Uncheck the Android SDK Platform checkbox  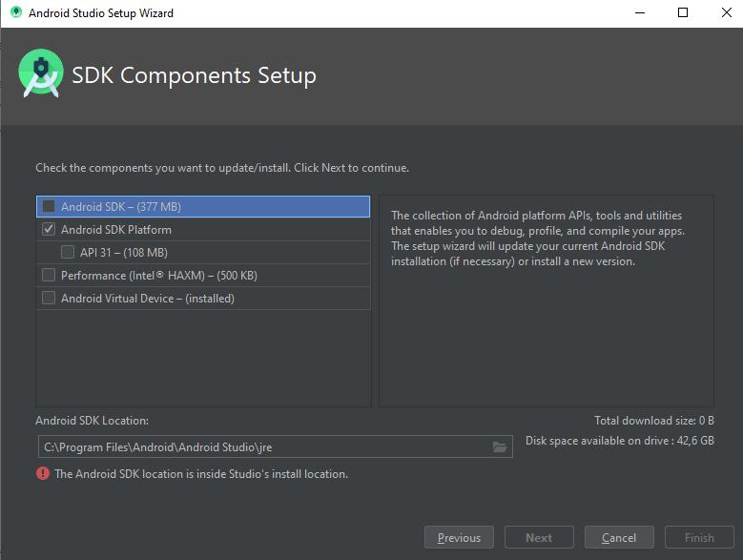[49, 229]
